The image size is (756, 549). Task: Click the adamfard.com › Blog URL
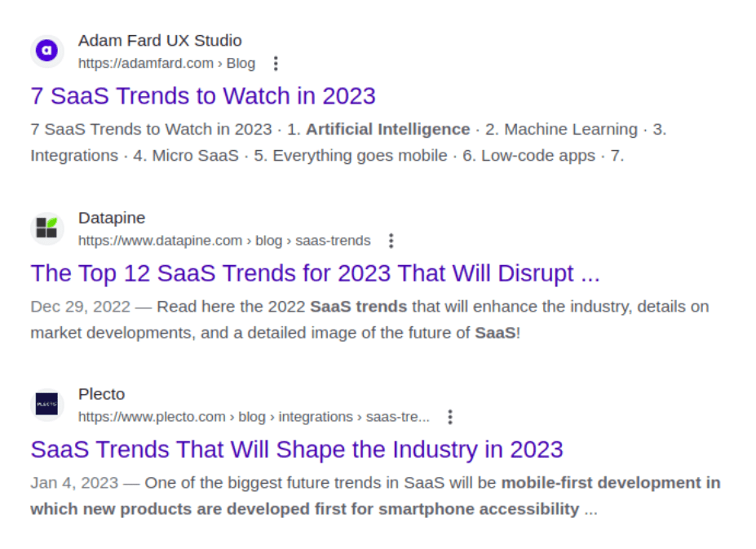pyautogui.click(x=167, y=64)
